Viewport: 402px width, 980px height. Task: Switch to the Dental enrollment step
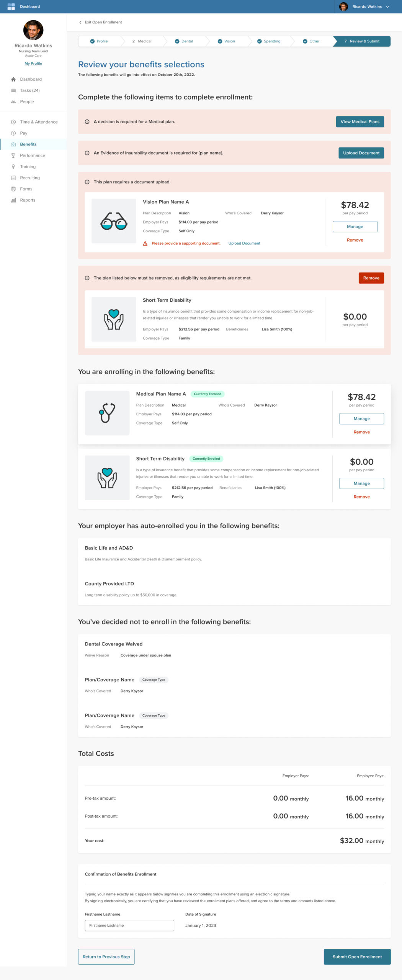184,41
